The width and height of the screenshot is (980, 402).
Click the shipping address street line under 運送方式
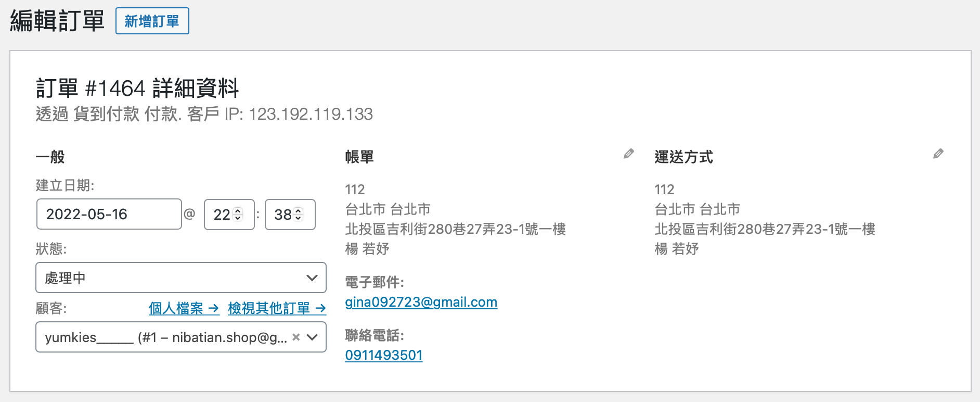click(765, 229)
